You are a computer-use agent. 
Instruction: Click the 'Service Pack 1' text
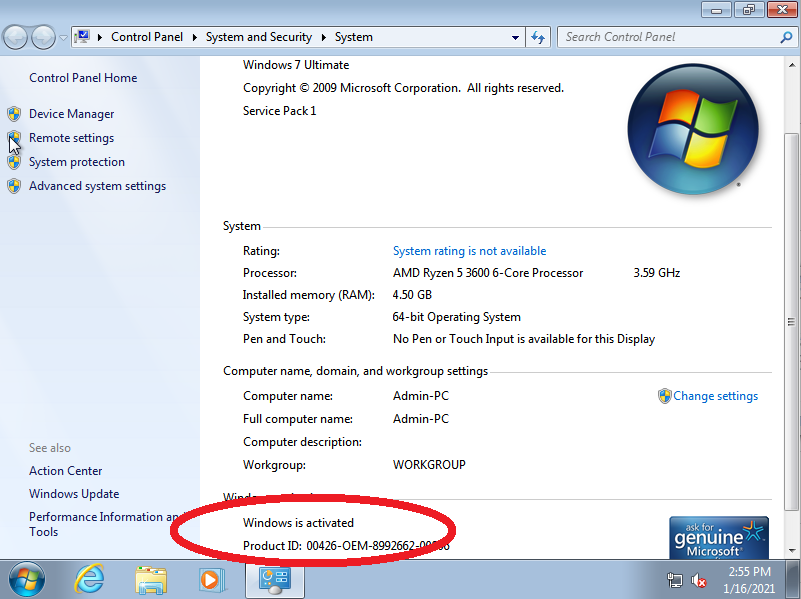click(x=279, y=111)
